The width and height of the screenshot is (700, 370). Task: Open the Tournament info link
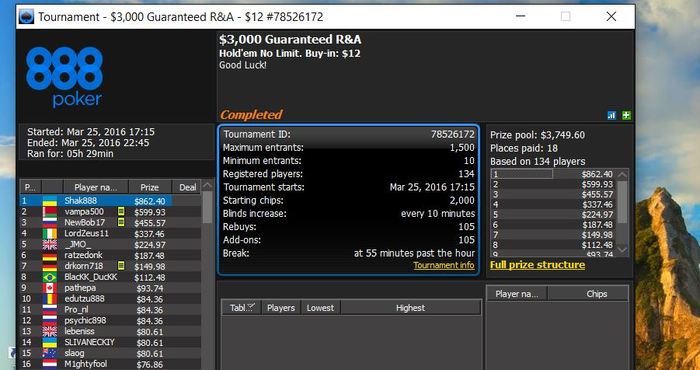[444, 266]
